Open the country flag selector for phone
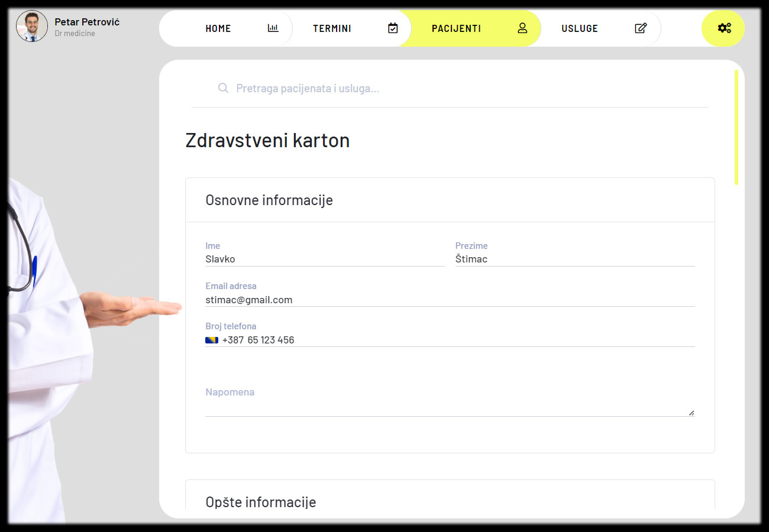Screen dimensions: 769x532 click(x=212, y=340)
